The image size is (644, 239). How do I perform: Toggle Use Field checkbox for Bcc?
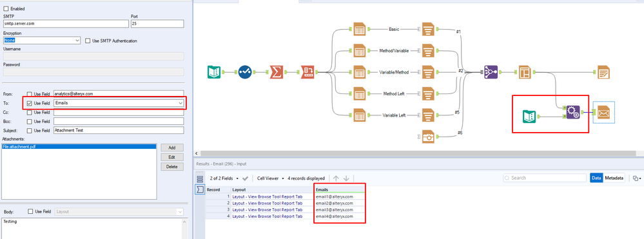point(29,121)
